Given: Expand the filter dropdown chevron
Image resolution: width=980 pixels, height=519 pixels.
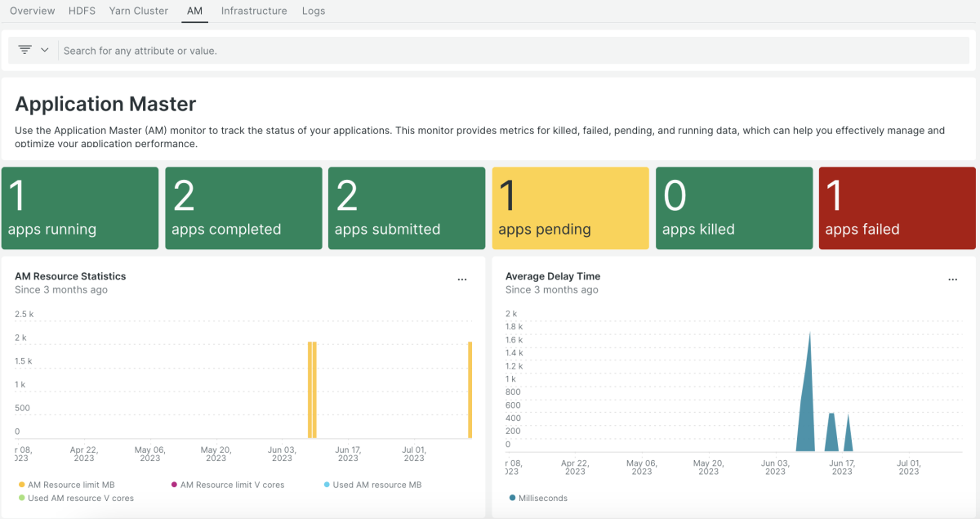Looking at the screenshot, I should [x=45, y=50].
